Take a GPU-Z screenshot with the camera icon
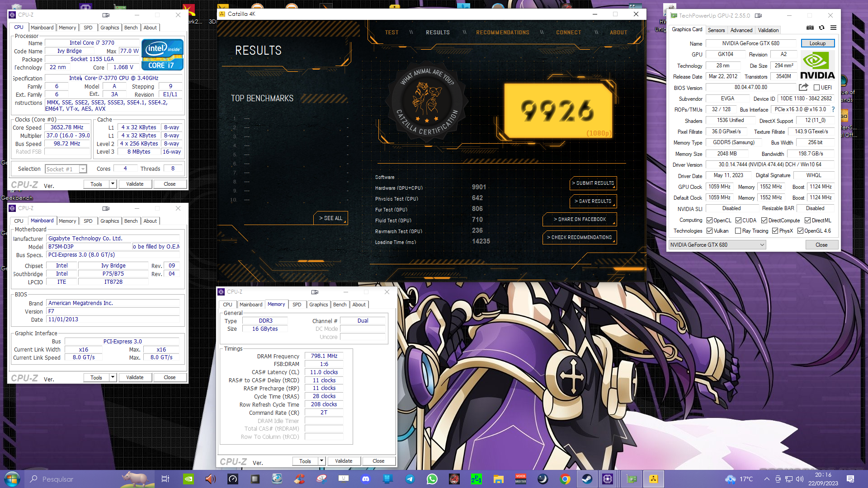868x488 pixels. tap(810, 28)
